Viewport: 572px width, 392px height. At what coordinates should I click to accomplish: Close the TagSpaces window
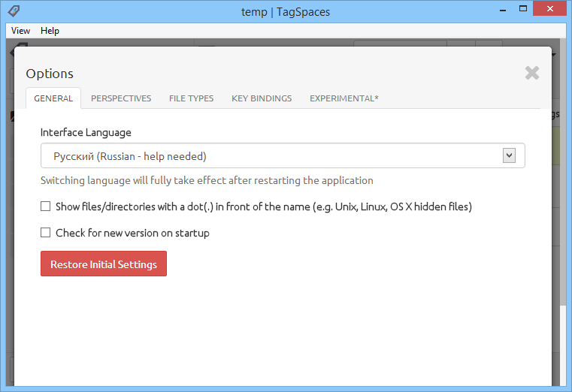click(549, 8)
